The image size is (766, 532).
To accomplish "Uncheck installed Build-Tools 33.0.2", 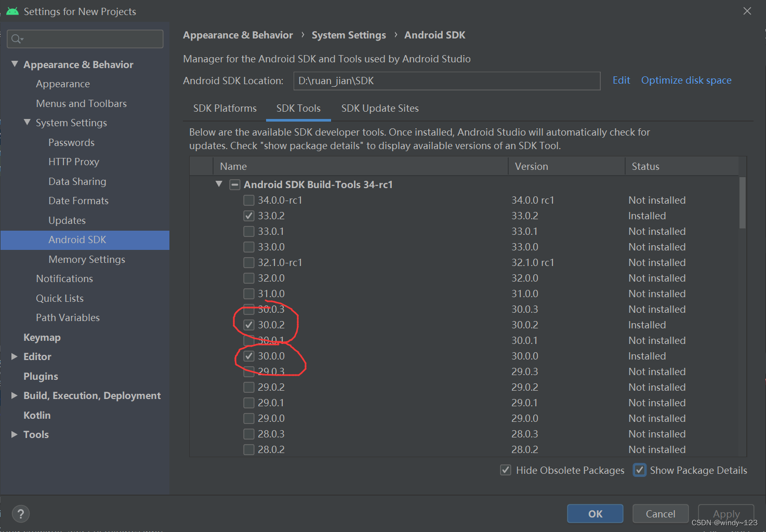I will click(248, 216).
